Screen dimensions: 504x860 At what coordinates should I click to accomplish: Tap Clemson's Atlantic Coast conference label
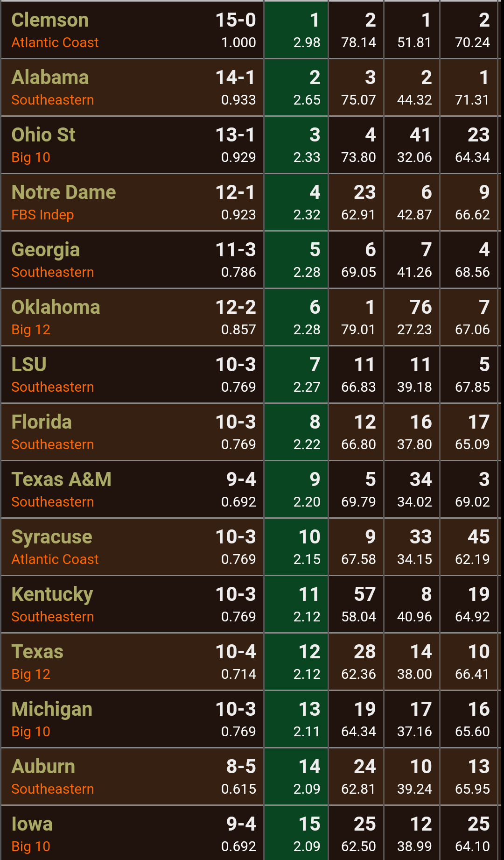coord(55,42)
